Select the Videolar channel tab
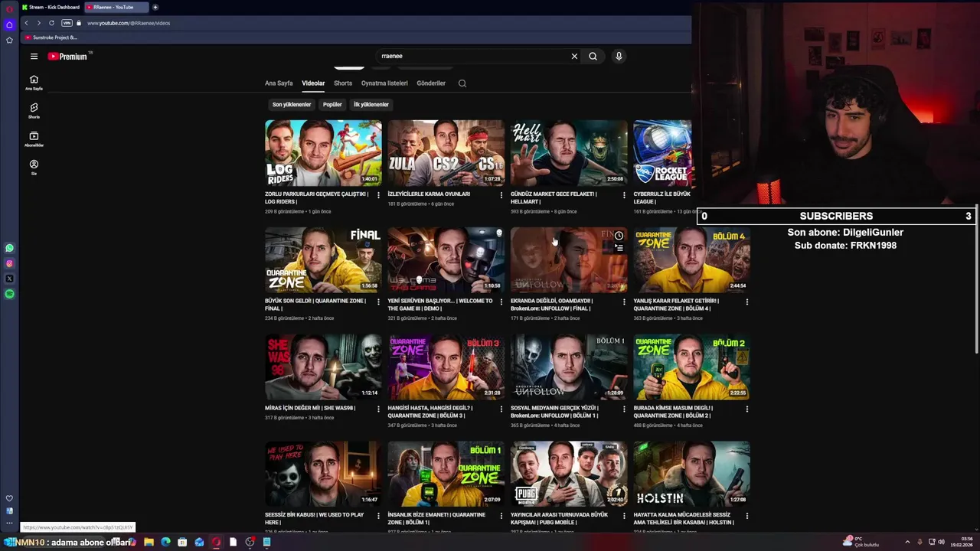 pyautogui.click(x=313, y=83)
